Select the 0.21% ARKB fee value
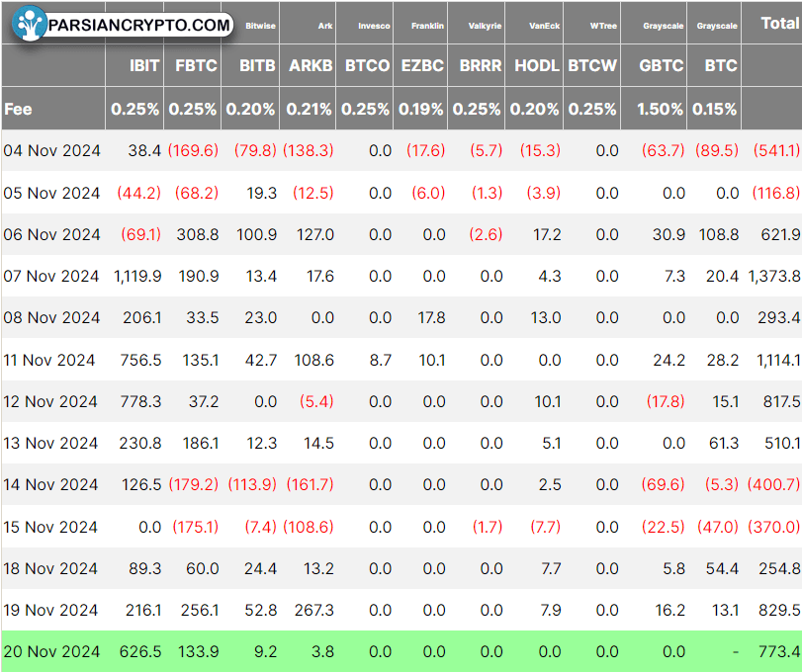 309,109
